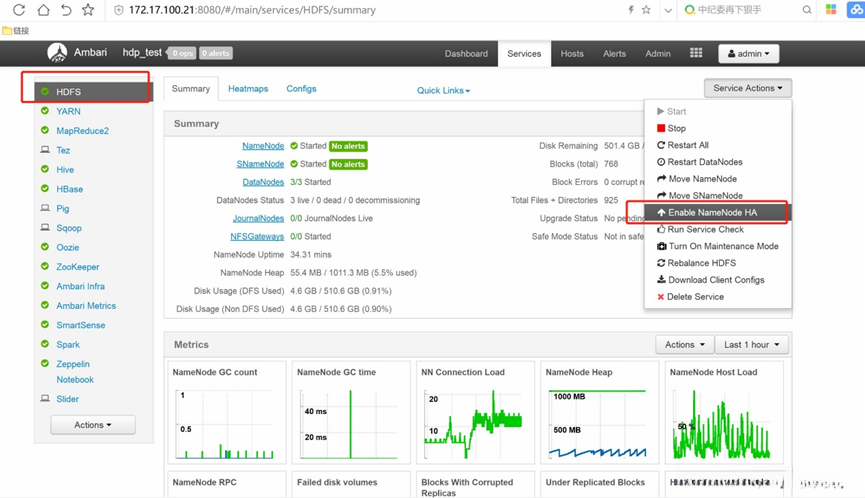Screen dimensions: 865x498
Task: Select YARN service in sidebar
Action: 68,111
